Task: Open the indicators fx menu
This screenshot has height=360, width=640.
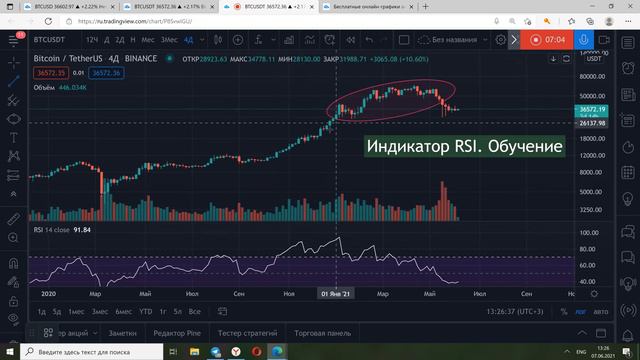Action: click(x=258, y=40)
